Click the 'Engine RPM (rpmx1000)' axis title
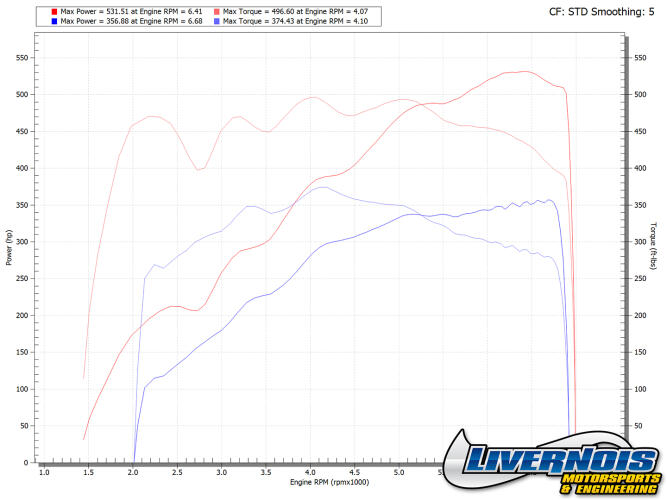 pyautogui.click(x=330, y=482)
